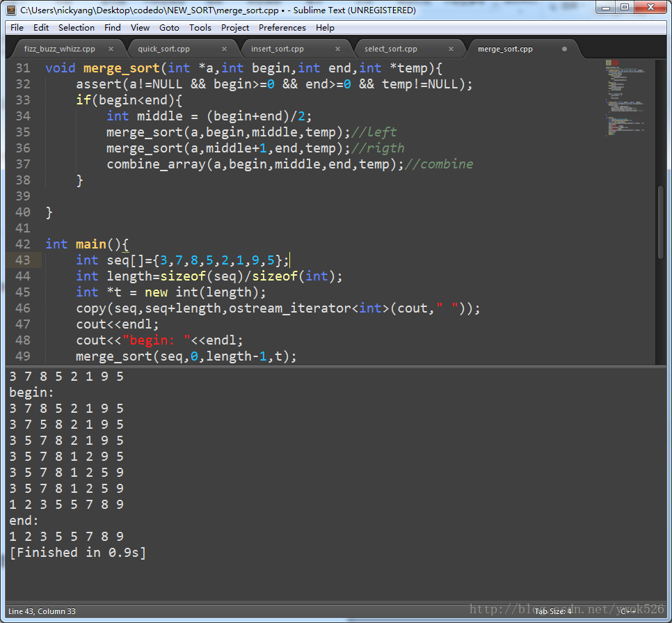Maximize the Sublime Text window
This screenshot has height=623, width=672.
pyautogui.click(x=625, y=8)
